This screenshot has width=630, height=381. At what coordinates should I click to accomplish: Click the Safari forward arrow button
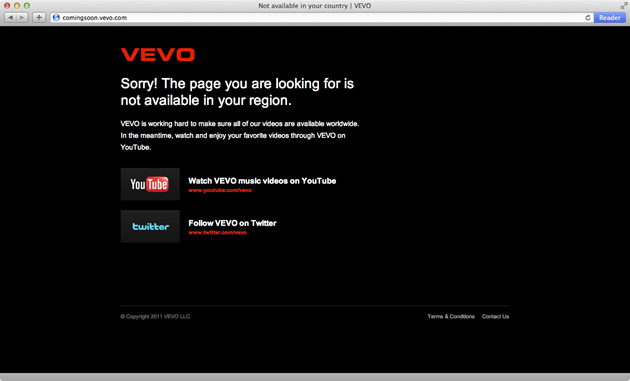pos(22,18)
